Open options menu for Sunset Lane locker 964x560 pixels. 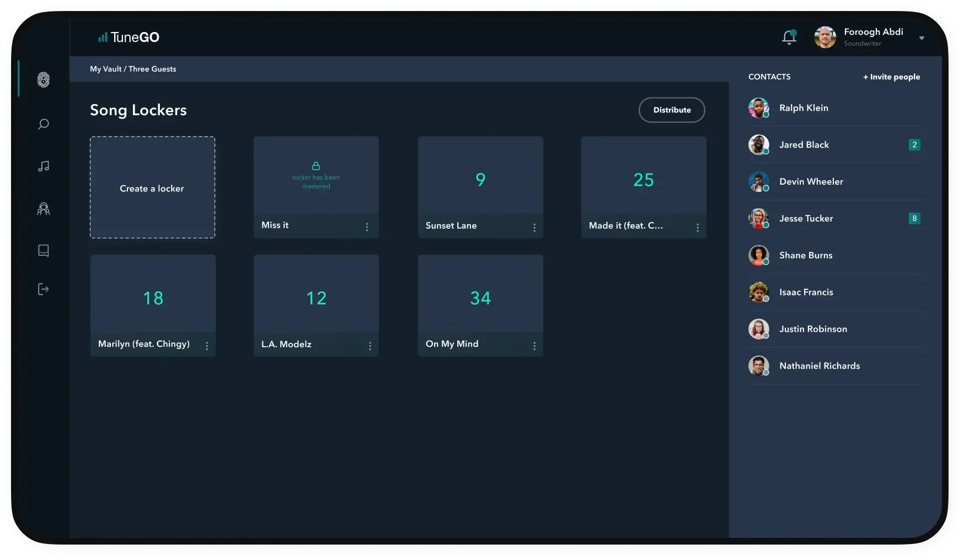point(534,227)
